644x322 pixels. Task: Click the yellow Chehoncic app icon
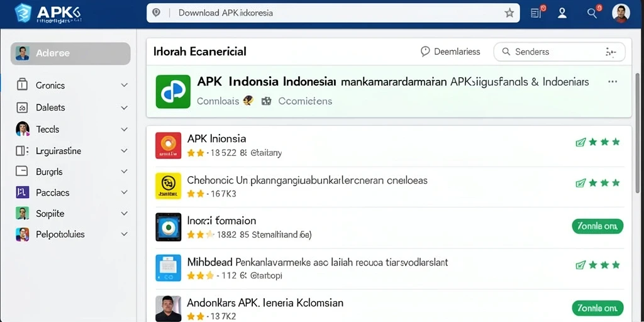(169, 186)
